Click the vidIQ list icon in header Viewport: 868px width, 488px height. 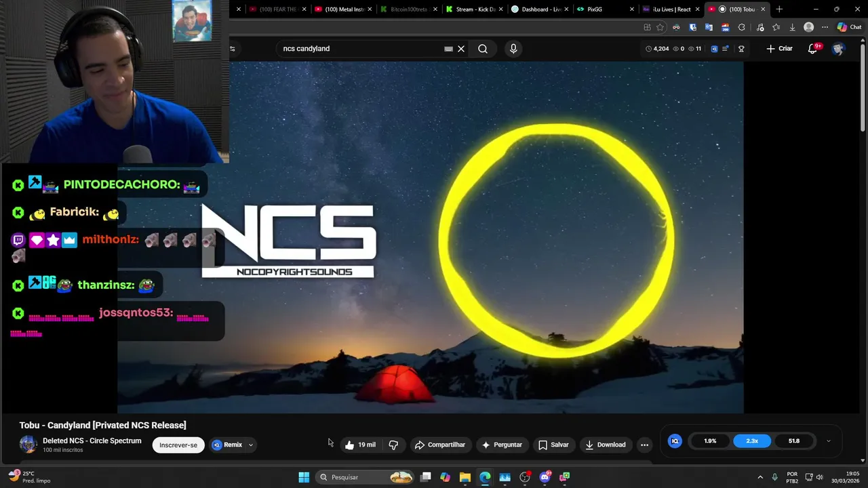726,49
